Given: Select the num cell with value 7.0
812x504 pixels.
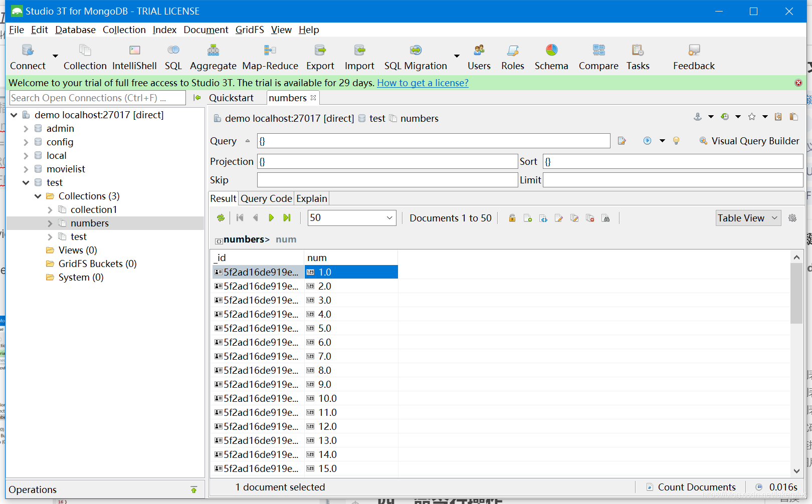Looking at the screenshot, I should point(351,356).
